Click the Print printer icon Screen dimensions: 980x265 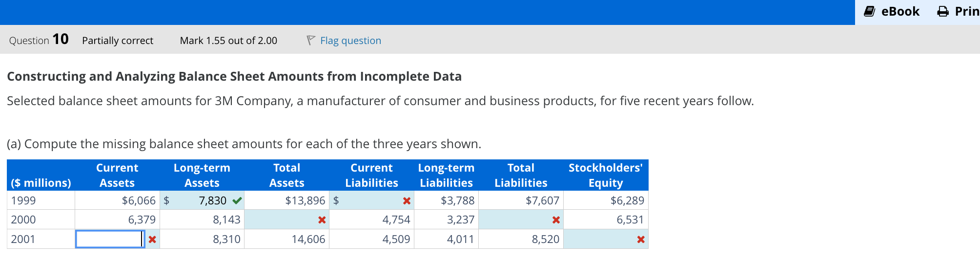click(943, 11)
